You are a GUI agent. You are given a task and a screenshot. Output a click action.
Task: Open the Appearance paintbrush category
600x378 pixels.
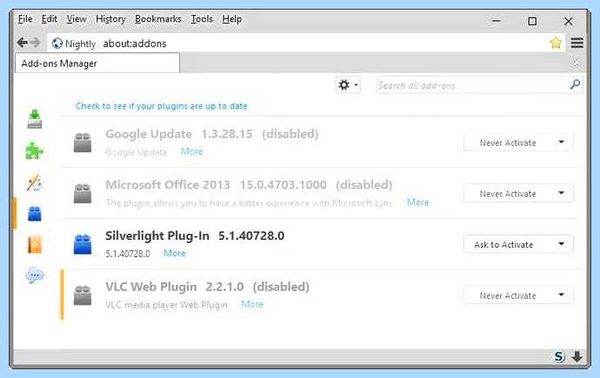pyautogui.click(x=34, y=182)
